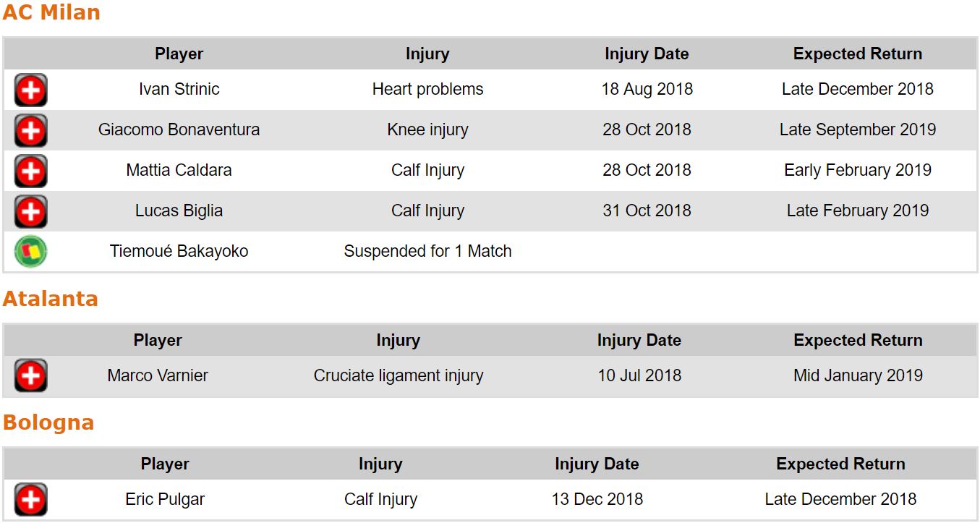Select the Expected Return header in Atalanta table

(x=858, y=340)
